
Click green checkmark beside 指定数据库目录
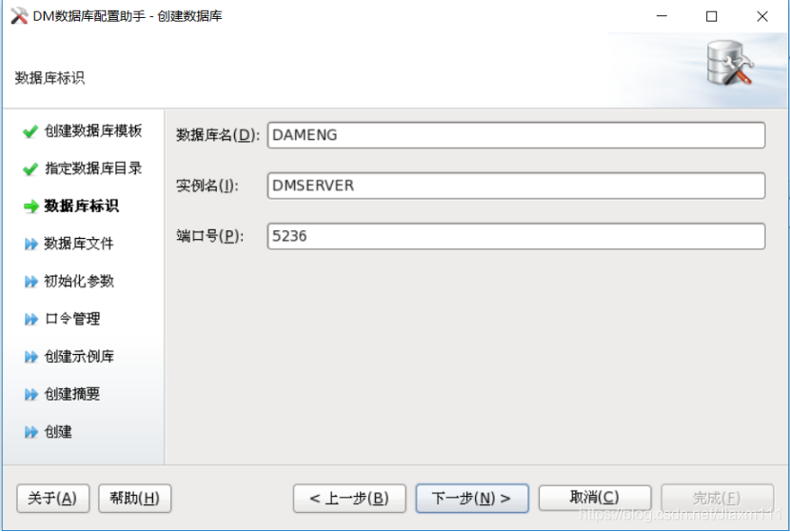click(x=30, y=168)
